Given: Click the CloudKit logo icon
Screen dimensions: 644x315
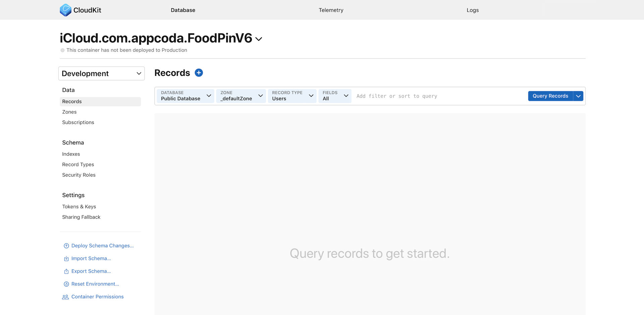Looking at the screenshot, I should [x=66, y=10].
